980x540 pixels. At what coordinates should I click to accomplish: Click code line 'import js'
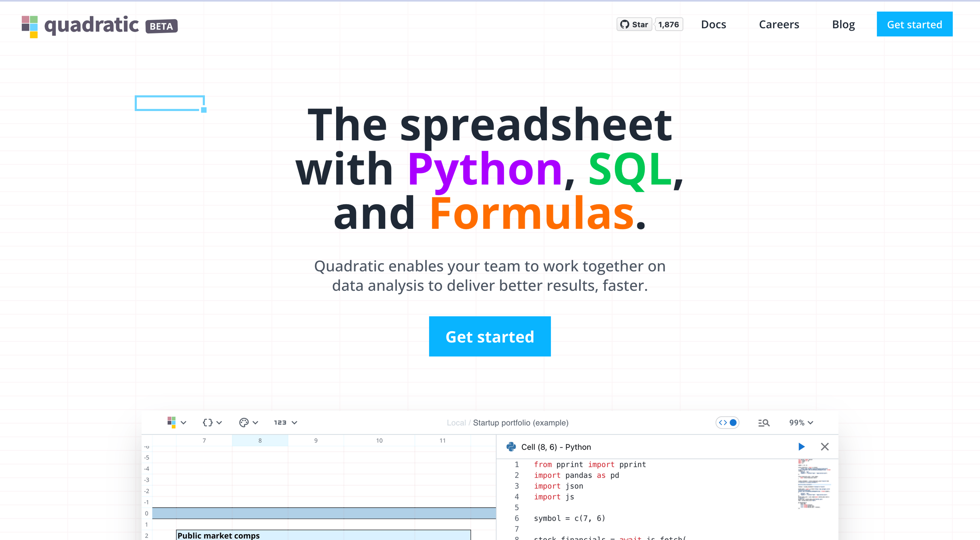(x=554, y=497)
